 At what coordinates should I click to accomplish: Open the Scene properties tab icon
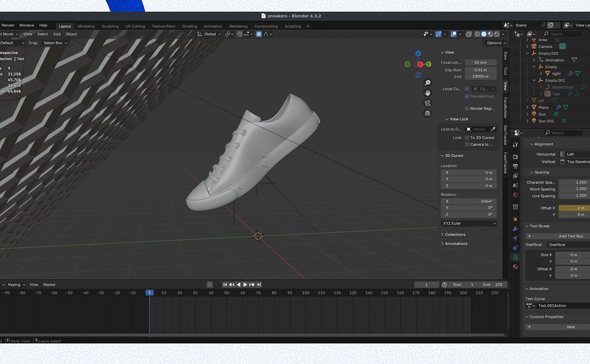click(x=515, y=185)
